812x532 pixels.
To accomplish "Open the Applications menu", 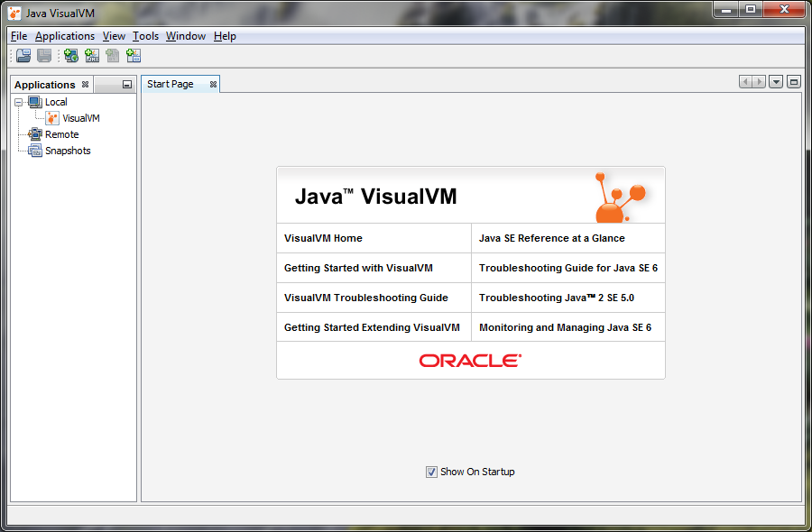I will pyautogui.click(x=65, y=36).
